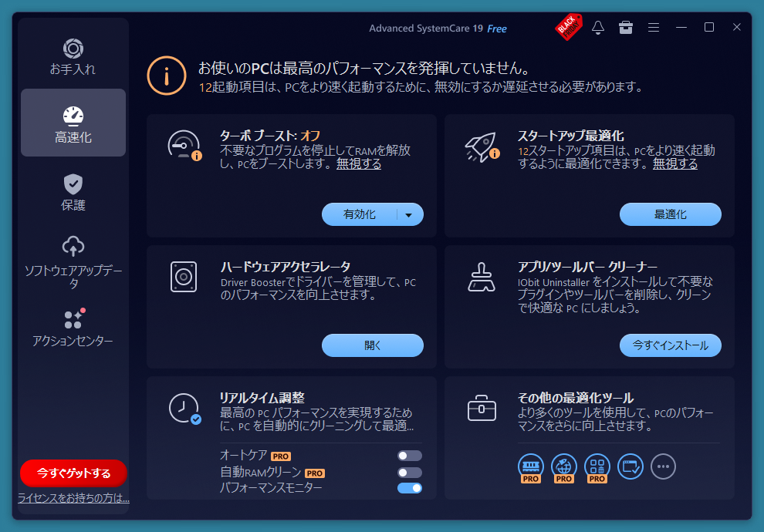
Task: Click the window checkmark tool icon
Action: [x=630, y=466]
